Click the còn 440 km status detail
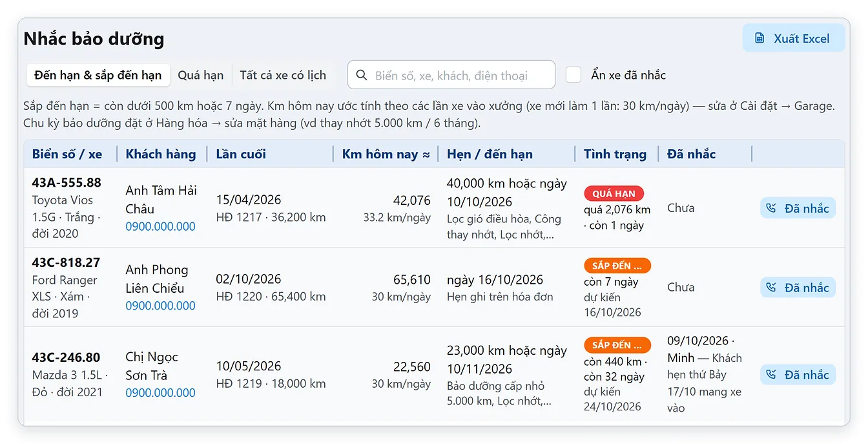Viewport: 868px width, 444px height. [x=615, y=361]
